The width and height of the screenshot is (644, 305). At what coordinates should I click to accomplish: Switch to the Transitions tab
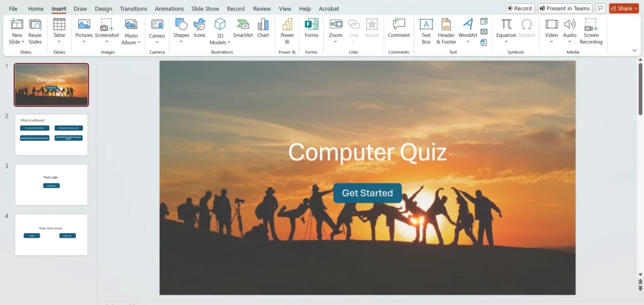pyautogui.click(x=133, y=9)
